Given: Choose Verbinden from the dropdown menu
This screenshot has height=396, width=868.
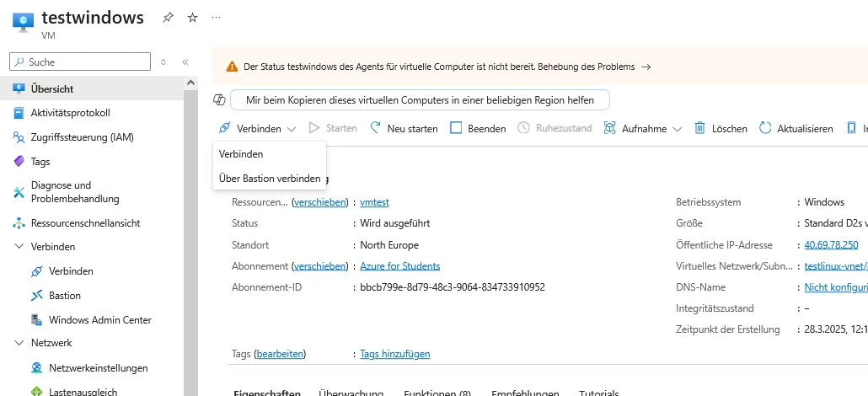Looking at the screenshot, I should click(x=241, y=154).
